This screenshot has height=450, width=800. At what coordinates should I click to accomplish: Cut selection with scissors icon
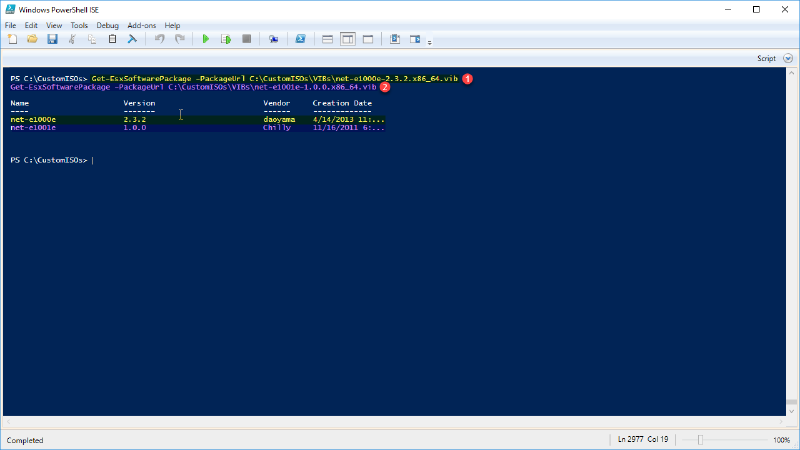(x=72, y=39)
